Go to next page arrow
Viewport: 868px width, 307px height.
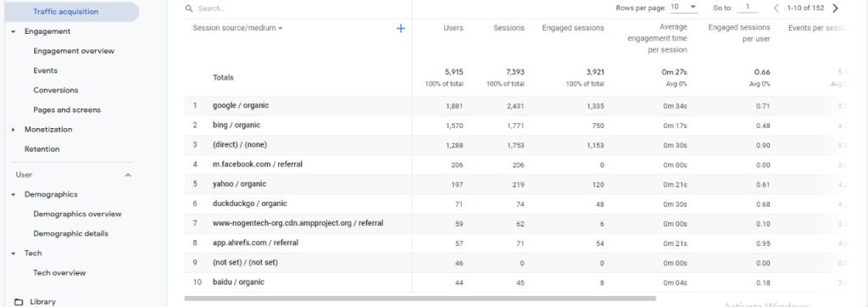[x=835, y=8]
